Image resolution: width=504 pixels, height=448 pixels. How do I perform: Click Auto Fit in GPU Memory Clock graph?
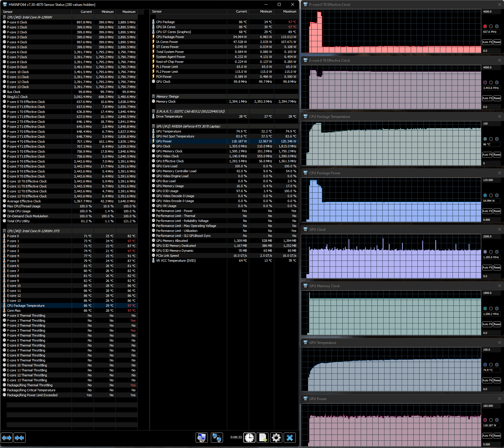[x=487, y=324]
